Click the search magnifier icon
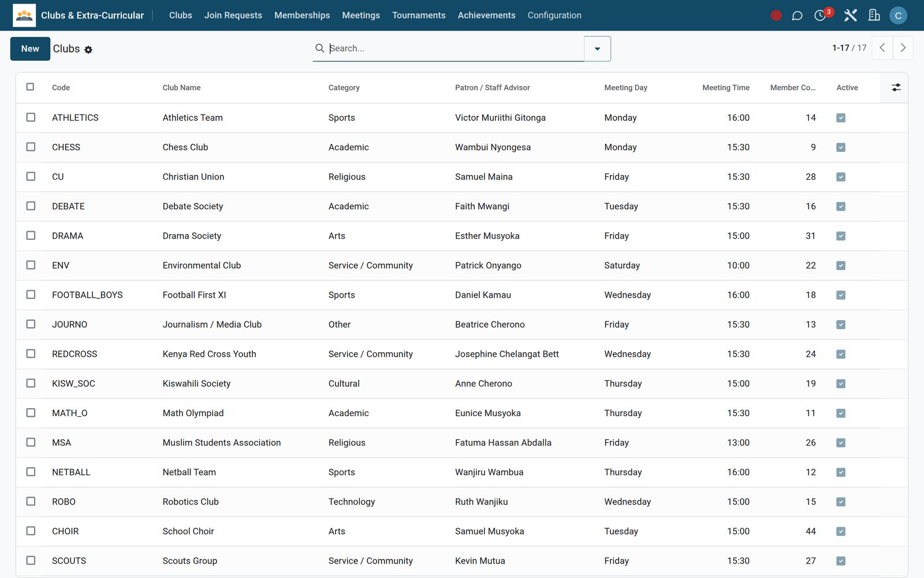 point(319,49)
